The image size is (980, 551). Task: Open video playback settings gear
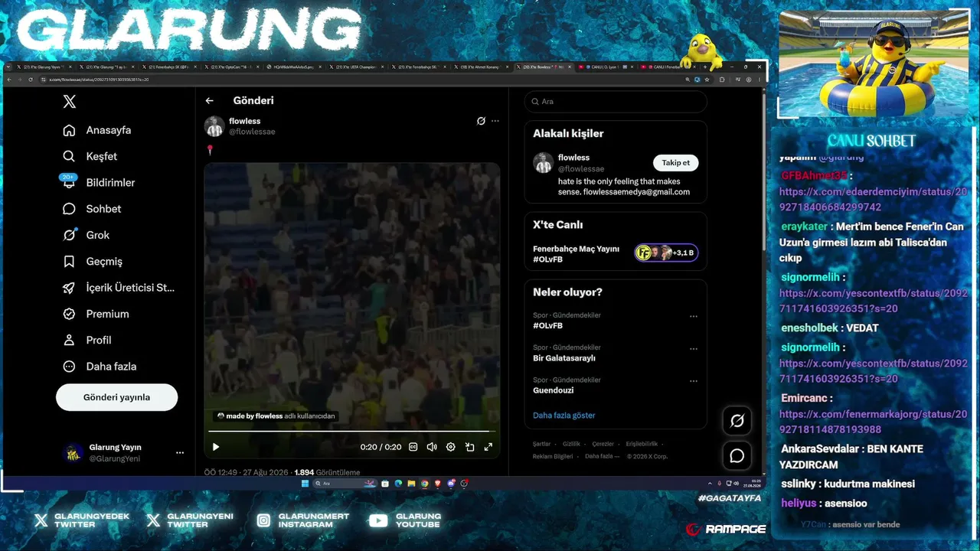[x=451, y=447]
